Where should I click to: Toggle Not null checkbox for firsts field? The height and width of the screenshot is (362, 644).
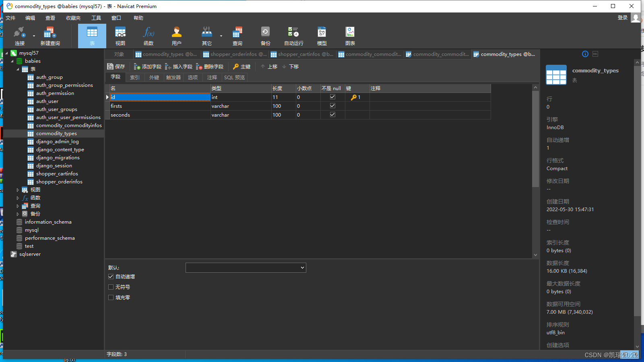(x=332, y=106)
